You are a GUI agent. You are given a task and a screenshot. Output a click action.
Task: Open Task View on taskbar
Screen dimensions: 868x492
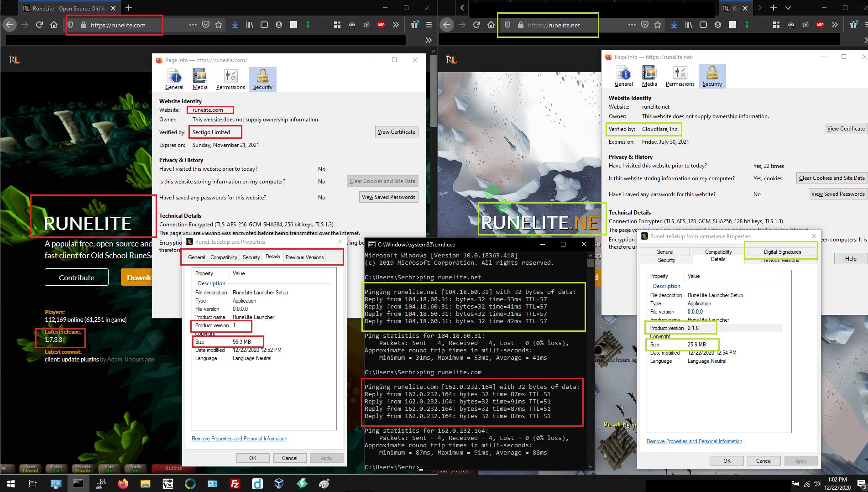click(x=32, y=484)
